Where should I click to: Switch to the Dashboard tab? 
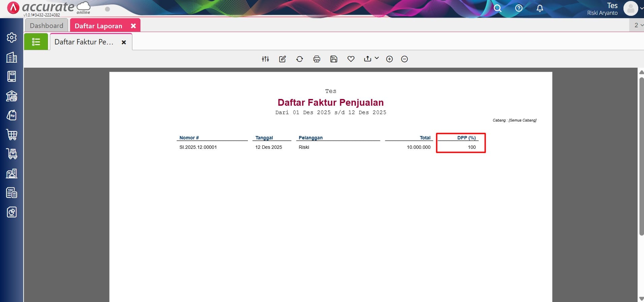46,26
